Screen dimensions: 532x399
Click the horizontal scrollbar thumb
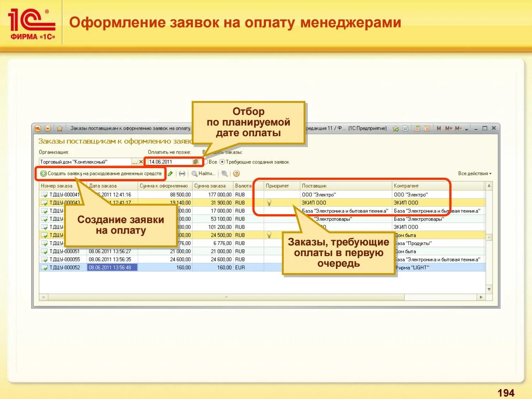pyautogui.click(x=226, y=297)
